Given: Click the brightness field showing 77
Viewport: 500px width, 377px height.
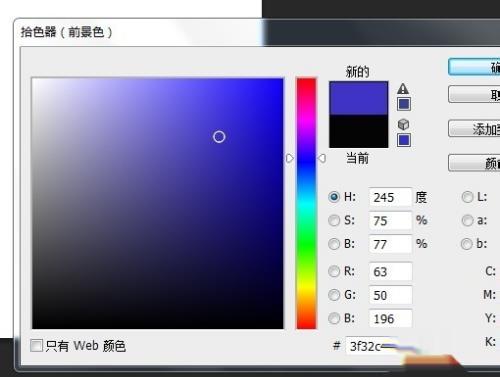Looking at the screenshot, I should 390,244.
